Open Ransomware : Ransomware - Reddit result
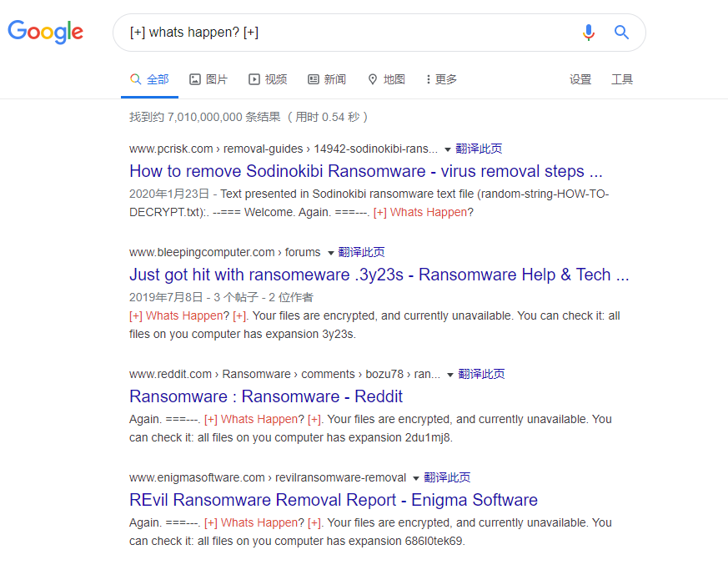This screenshot has width=728, height=570. [266, 396]
